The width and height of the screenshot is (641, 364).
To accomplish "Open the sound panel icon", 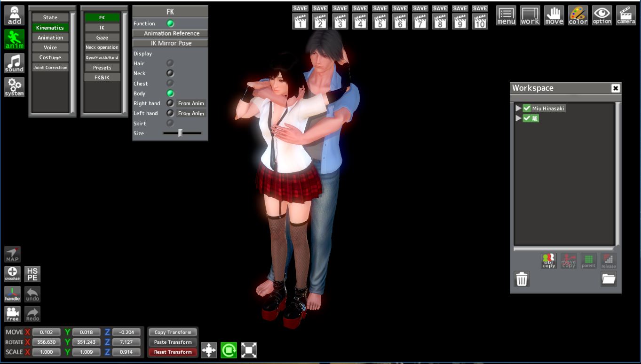I will tap(14, 63).
